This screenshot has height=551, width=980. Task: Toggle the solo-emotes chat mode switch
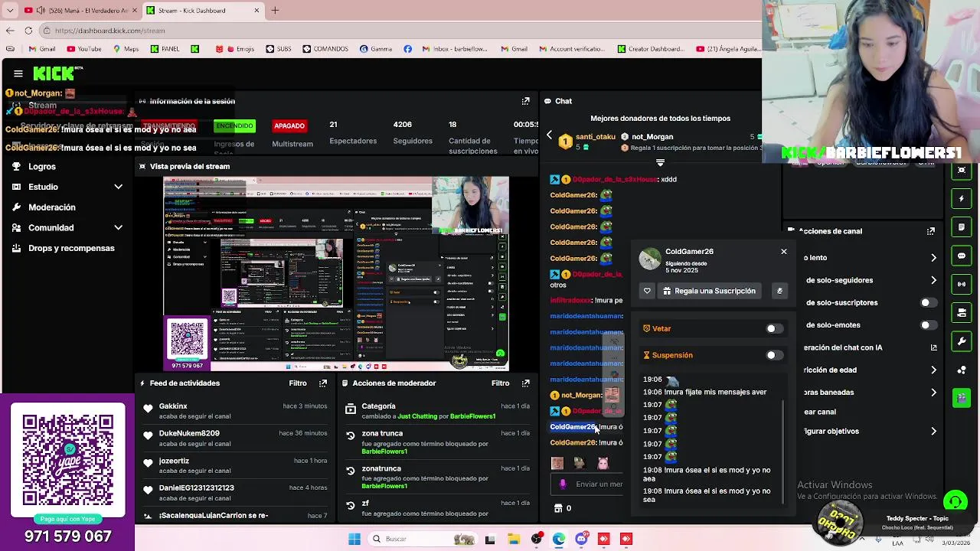(928, 325)
